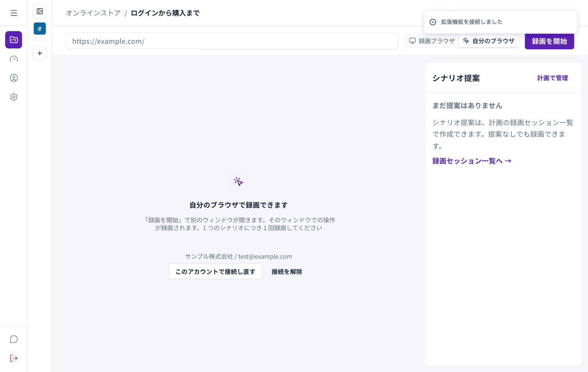This screenshot has height=372, width=588.
Task: Click このアカウントで接続し直す button
Action: coord(215,271)
